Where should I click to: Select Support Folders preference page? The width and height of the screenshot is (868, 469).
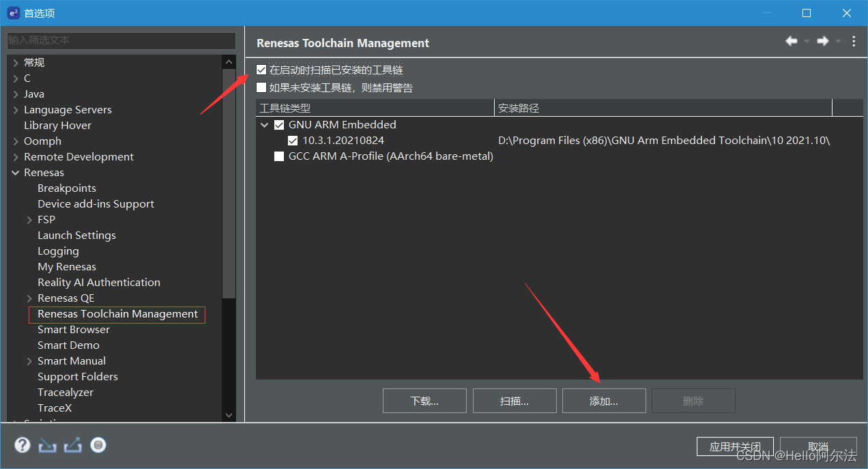tap(78, 377)
